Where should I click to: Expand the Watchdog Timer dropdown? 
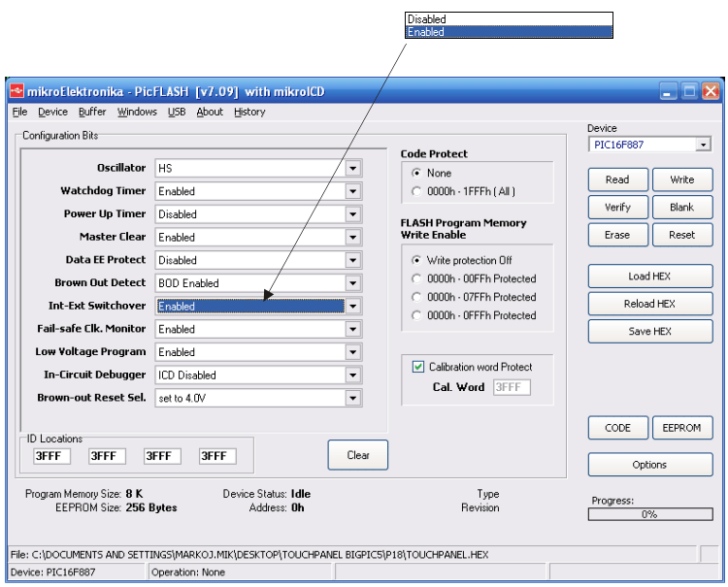[x=353, y=191]
